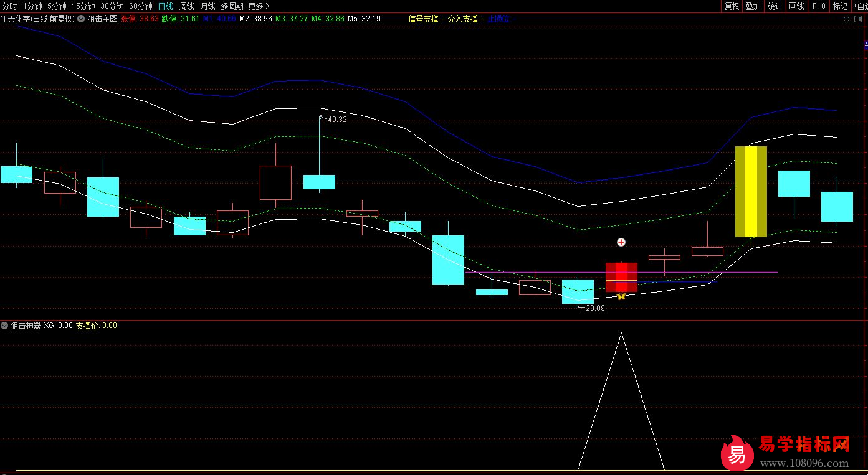868x475 pixels.
Task: Click the 叠加 overlay button
Action: pos(753,6)
